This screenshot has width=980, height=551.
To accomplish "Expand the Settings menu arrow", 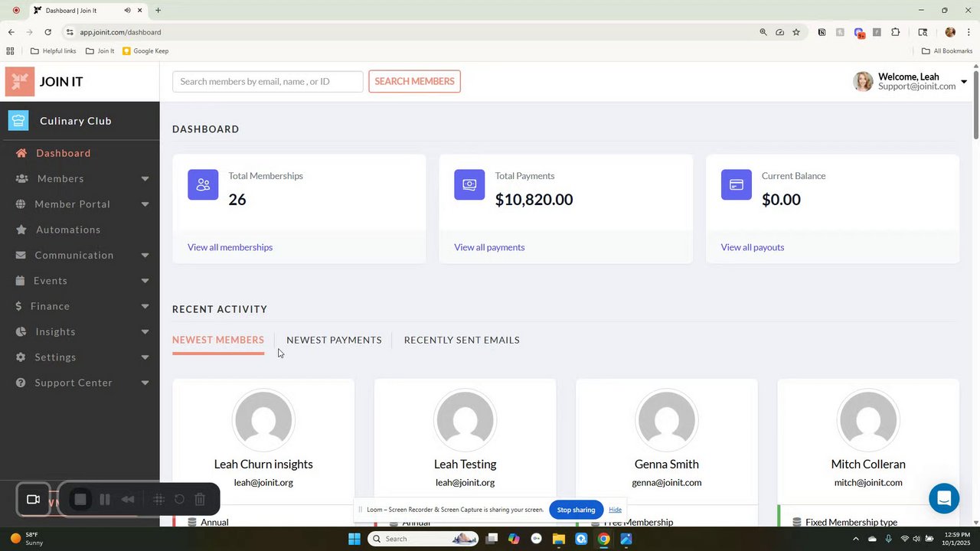I will [x=145, y=357].
